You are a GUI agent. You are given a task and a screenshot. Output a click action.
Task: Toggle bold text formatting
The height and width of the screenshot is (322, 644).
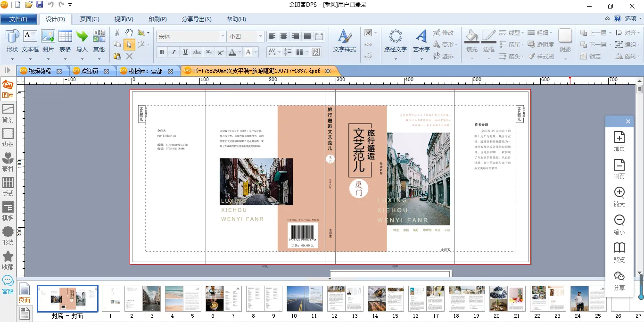click(162, 52)
